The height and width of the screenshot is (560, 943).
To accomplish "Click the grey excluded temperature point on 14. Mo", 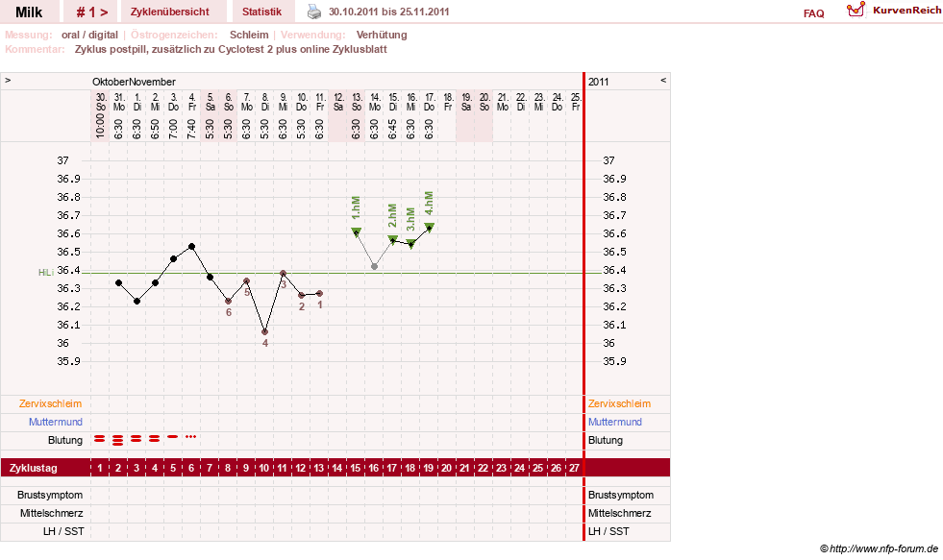I will [x=375, y=266].
